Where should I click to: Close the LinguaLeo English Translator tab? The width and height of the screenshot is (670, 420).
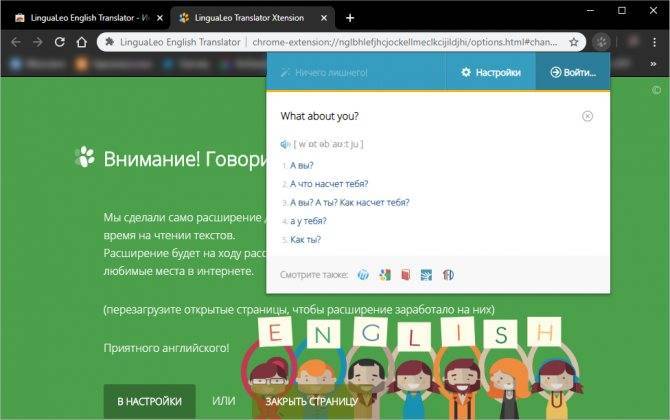click(x=159, y=18)
